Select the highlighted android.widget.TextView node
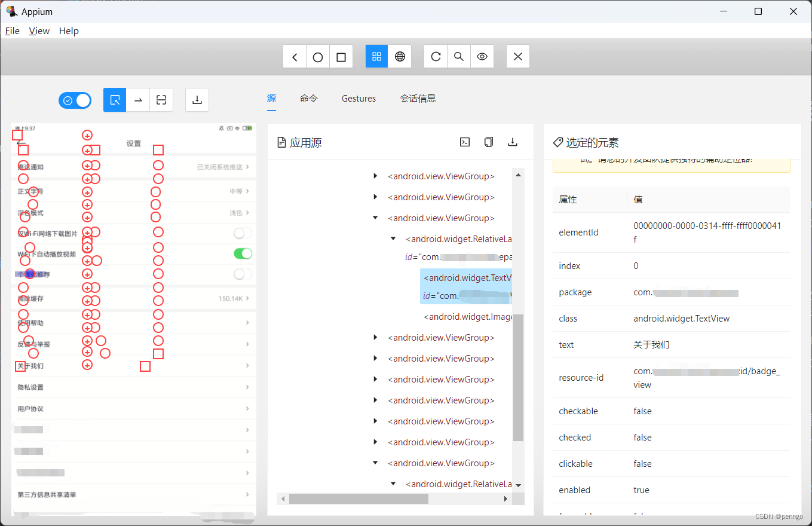 466,286
